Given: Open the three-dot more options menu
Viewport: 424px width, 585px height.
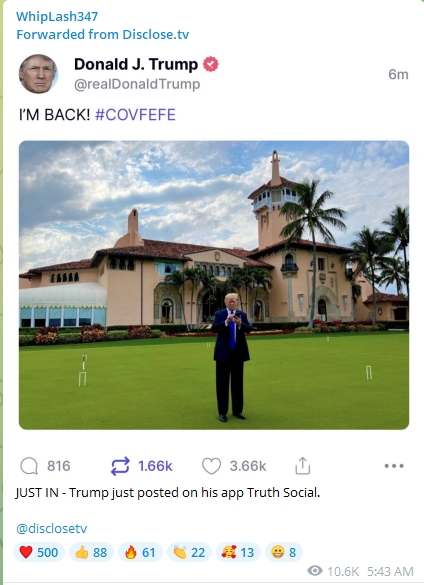Looking at the screenshot, I should pos(394,466).
